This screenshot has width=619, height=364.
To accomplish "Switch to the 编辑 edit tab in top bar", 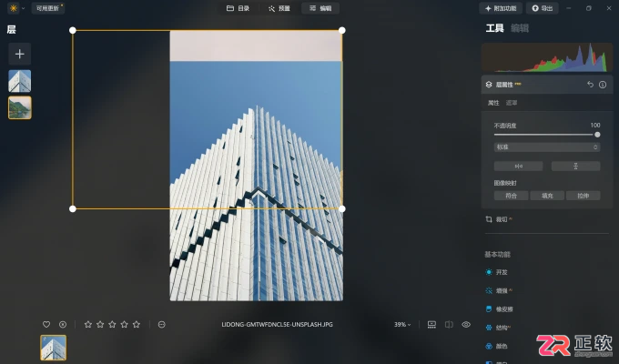I will click(x=320, y=8).
